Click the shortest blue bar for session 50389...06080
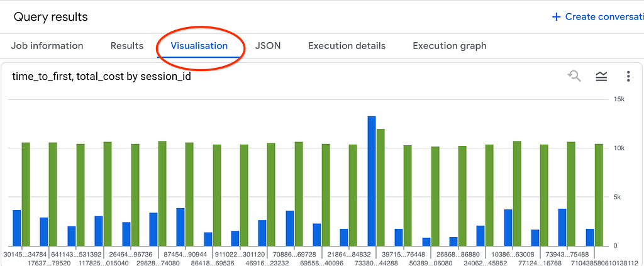The height and width of the screenshot is (266, 644). coord(426,241)
